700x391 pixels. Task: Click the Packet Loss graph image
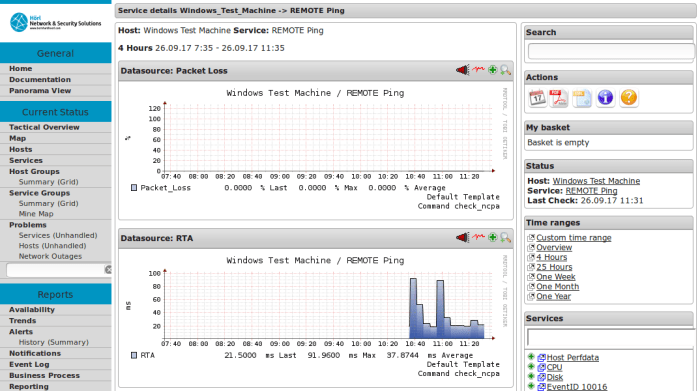click(316, 149)
